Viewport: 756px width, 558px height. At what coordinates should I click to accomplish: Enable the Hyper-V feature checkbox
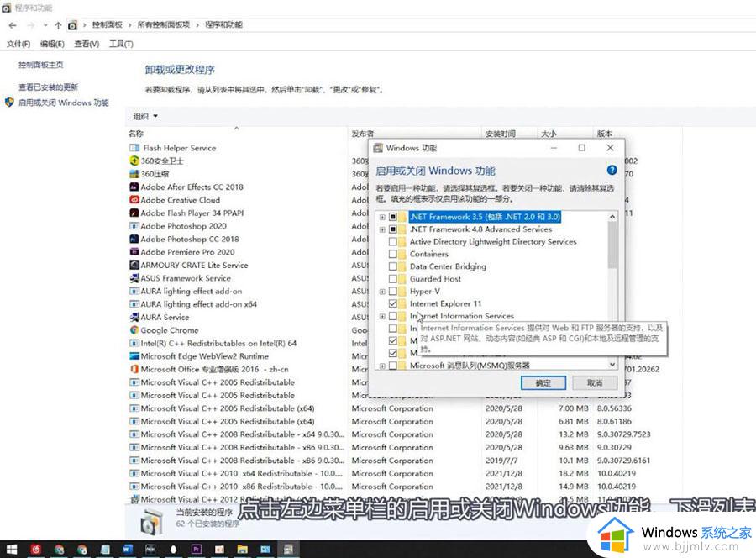tap(393, 292)
